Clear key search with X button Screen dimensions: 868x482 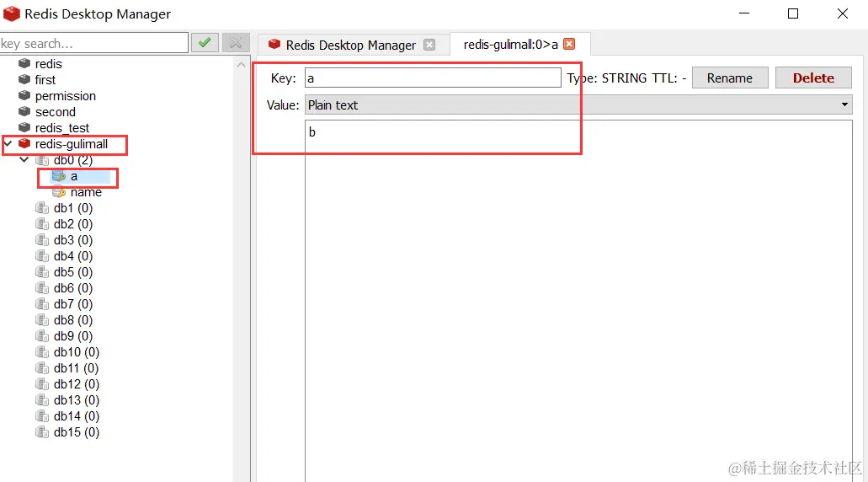coord(236,43)
